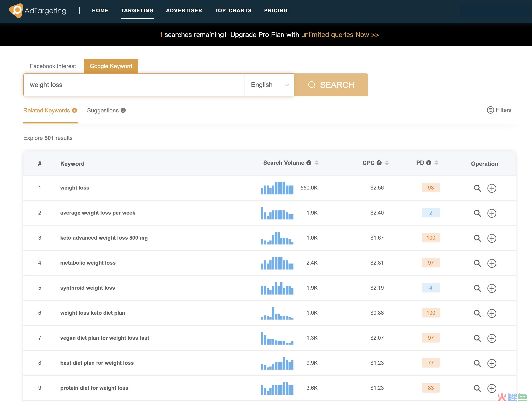Click search volume value 550.0K

tap(309, 188)
